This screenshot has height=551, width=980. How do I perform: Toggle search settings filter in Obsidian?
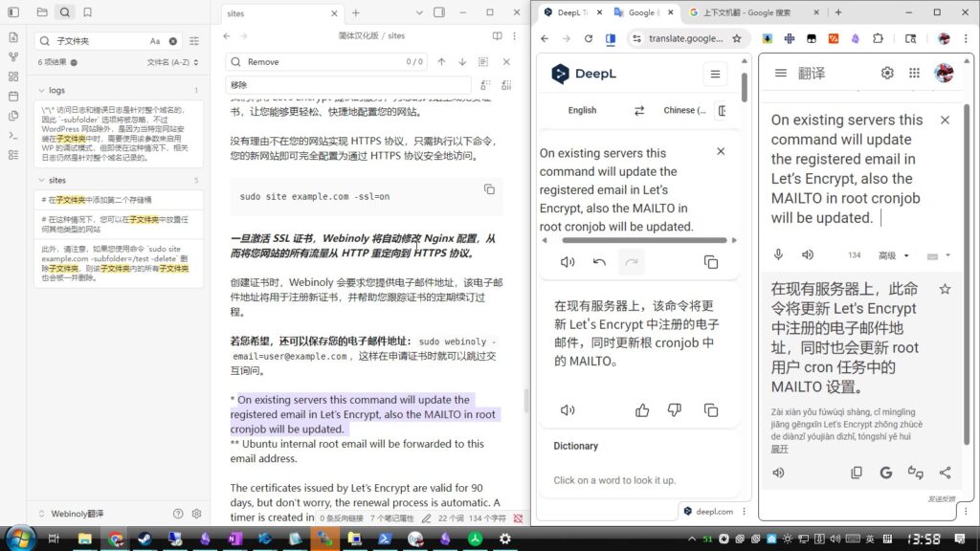tap(194, 41)
